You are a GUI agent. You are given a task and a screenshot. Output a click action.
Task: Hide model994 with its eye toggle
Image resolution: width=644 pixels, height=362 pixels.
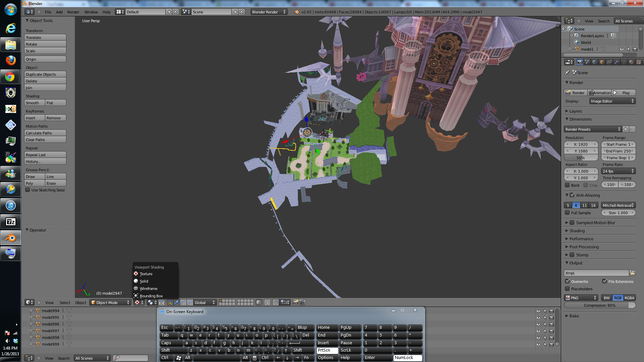pos(538,310)
